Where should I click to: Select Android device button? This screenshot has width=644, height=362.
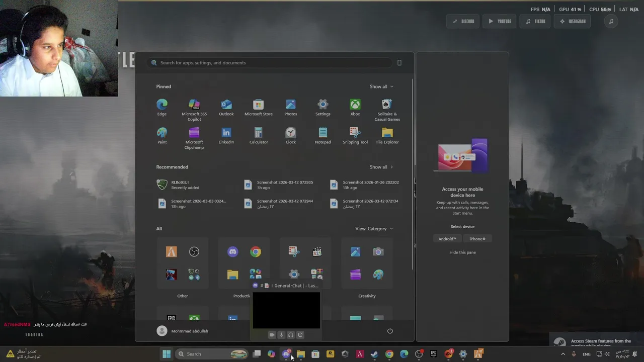(447, 239)
